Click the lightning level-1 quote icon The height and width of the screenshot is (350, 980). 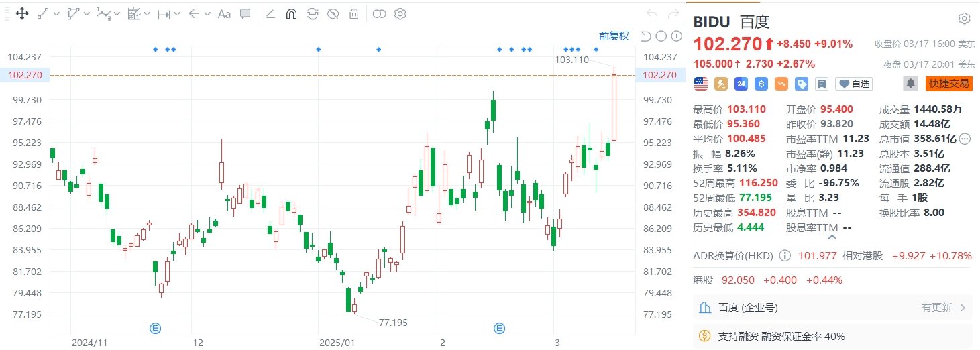click(x=721, y=84)
